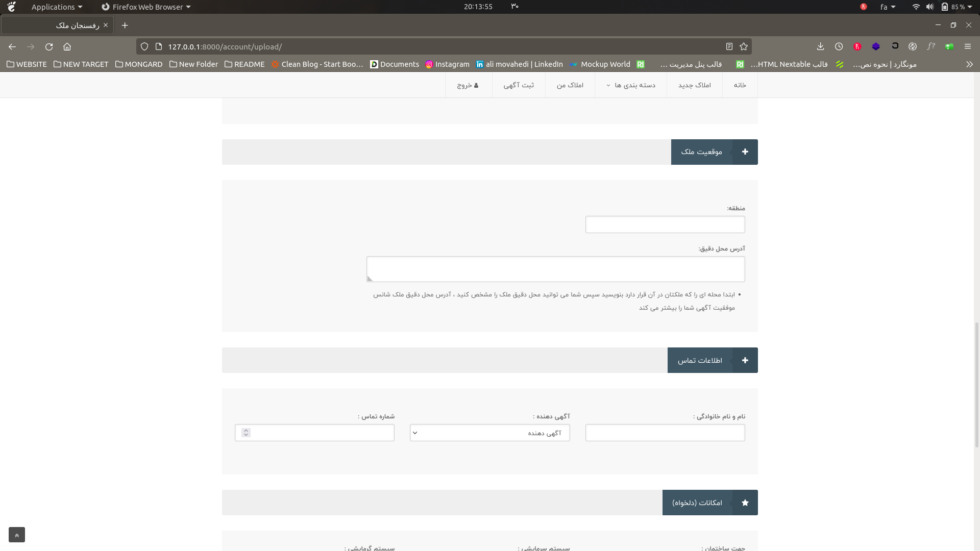Click the home icon in toolbar

point(67,46)
